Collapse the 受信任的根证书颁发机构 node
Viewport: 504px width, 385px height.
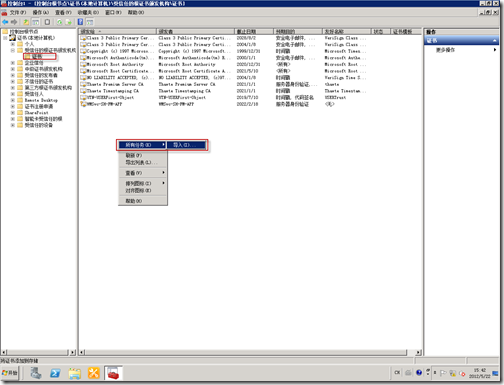coord(13,50)
